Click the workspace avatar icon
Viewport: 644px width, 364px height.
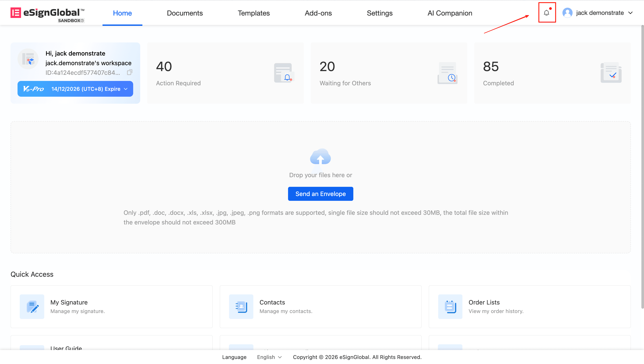pyautogui.click(x=28, y=59)
